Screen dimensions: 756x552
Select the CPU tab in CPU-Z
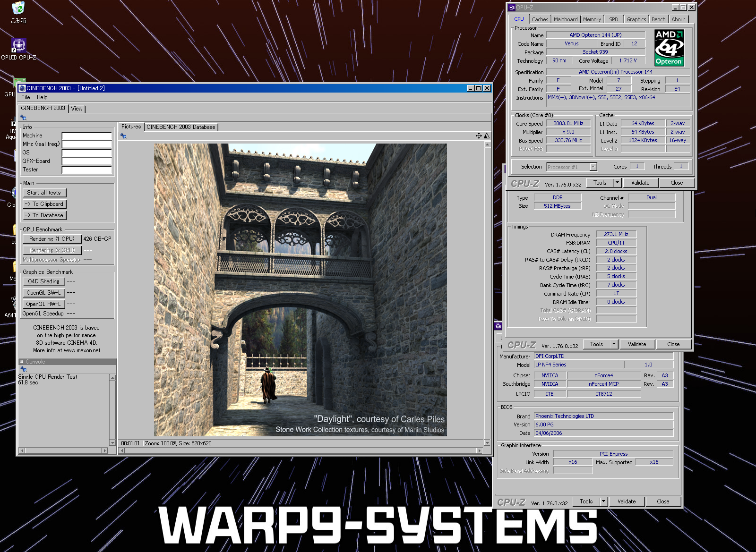point(519,19)
